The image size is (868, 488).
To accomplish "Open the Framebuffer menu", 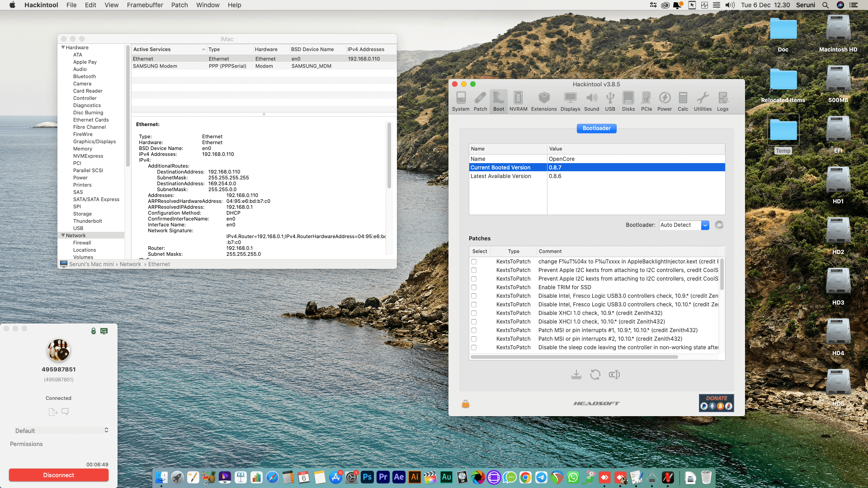I will 145,5.
